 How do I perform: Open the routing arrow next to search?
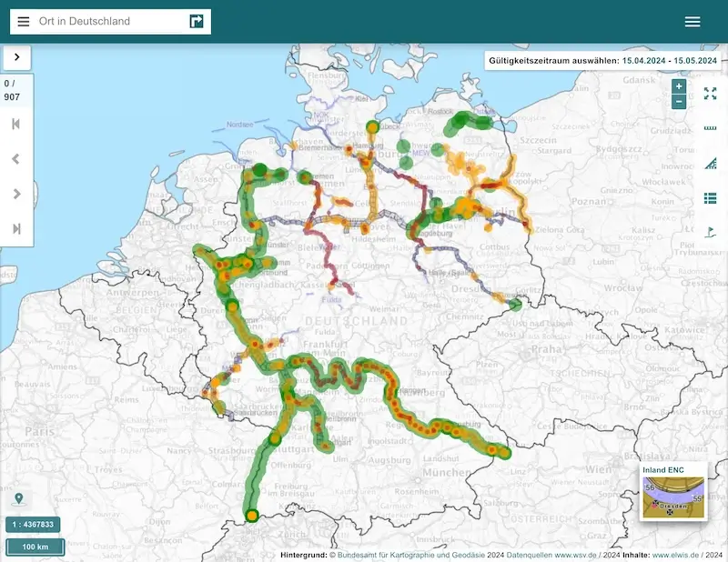point(197,22)
